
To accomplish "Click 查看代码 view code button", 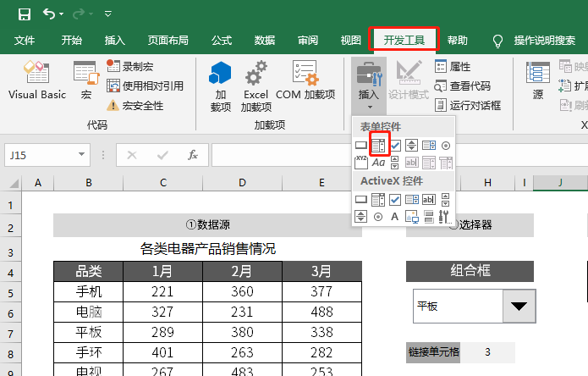I will (x=463, y=86).
